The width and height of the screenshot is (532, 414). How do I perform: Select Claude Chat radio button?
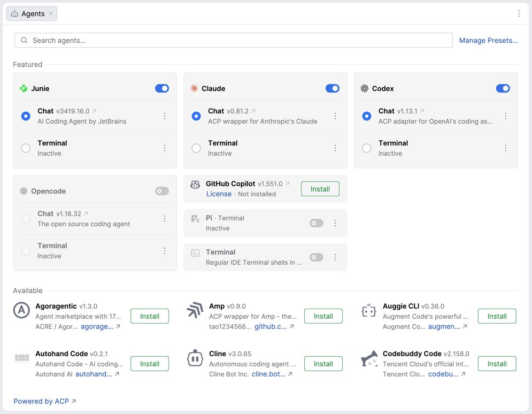point(196,116)
